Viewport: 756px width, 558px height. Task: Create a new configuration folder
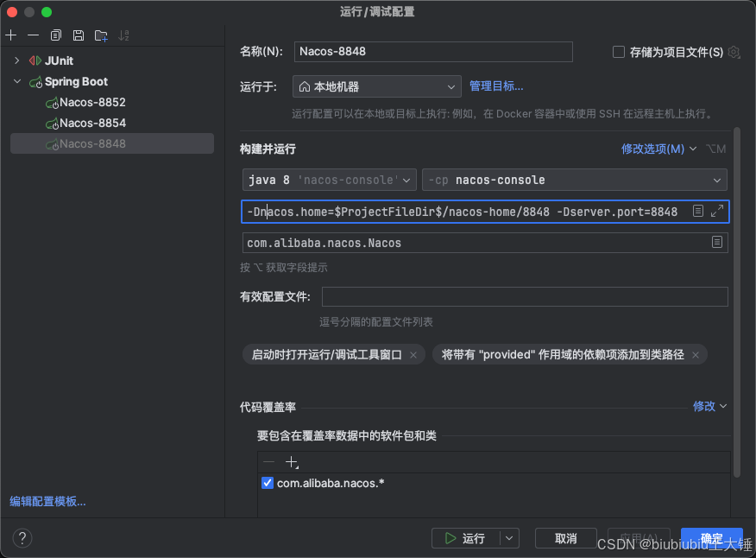pyautogui.click(x=101, y=35)
